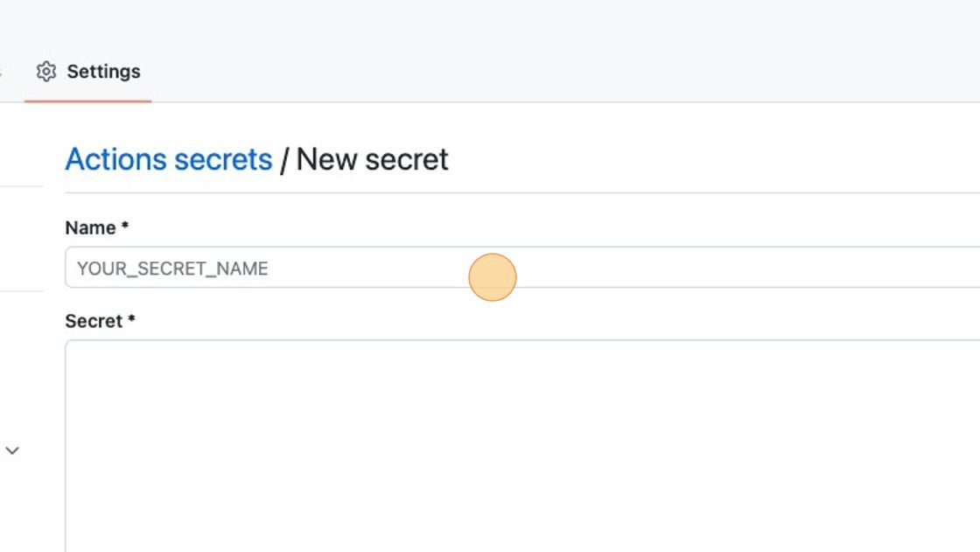Click the asterisk beside the Name label
The height and width of the screenshot is (552, 980).
coord(125,225)
